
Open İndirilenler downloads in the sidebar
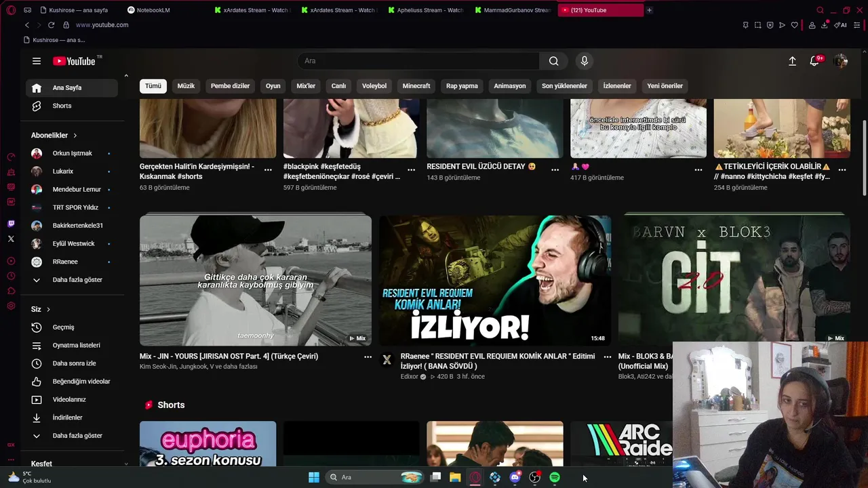coord(72,418)
